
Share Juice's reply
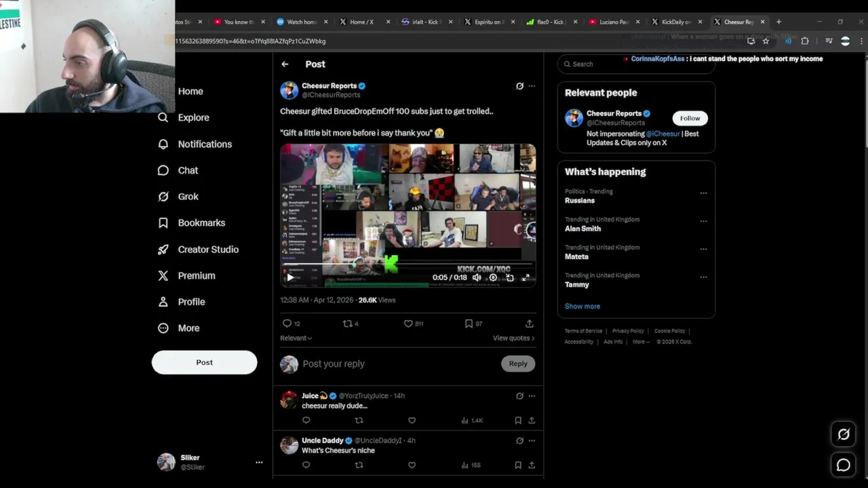click(x=531, y=420)
